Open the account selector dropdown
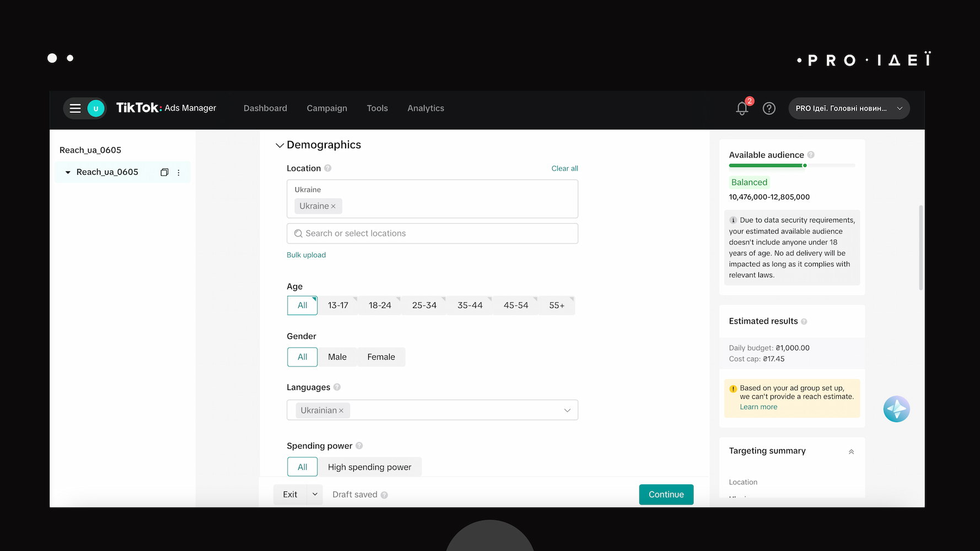 pyautogui.click(x=849, y=109)
